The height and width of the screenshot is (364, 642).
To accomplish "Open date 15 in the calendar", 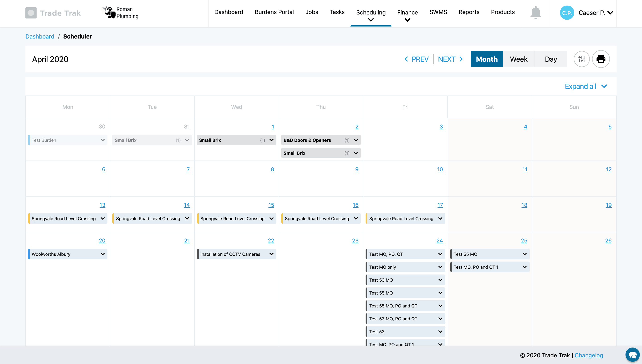I will click(x=271, y=205).
